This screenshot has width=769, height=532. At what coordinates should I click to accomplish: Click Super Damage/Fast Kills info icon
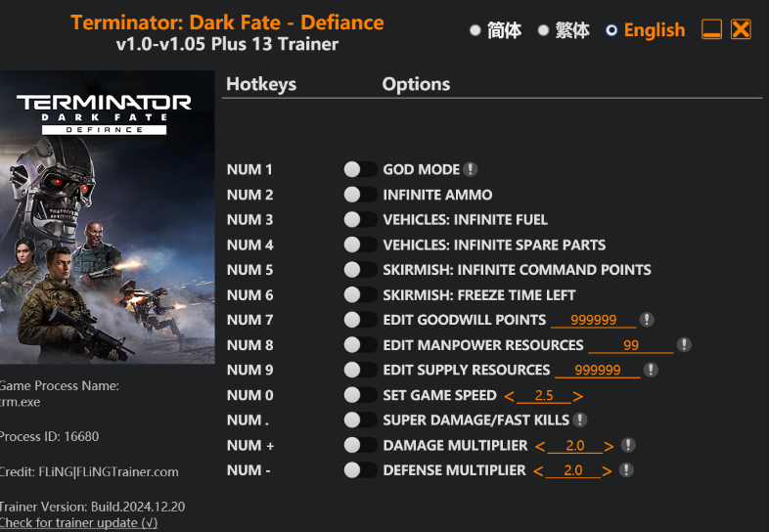point(580,420)
